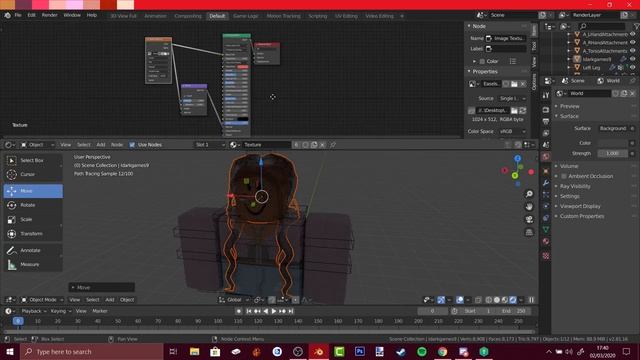This screenshot has height=360, width=640.
Task: Toggle camera view icon in viewport
Action: tap(529, 220)
